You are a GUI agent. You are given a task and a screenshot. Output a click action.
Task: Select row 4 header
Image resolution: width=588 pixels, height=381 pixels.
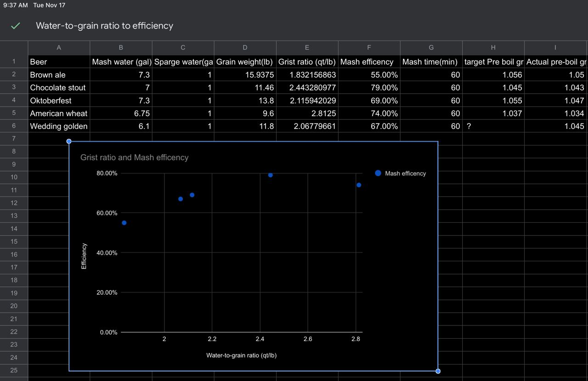(14, 100)
